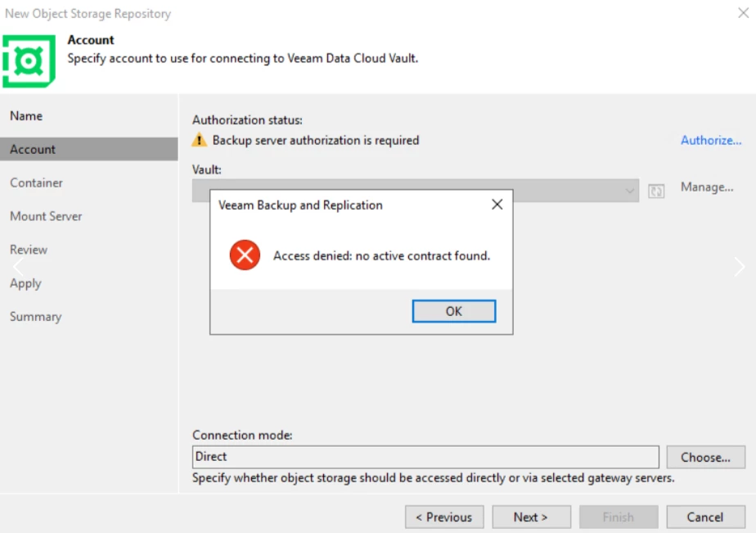
Task: Click the vault refresh icon
Action: pos(655,191)
